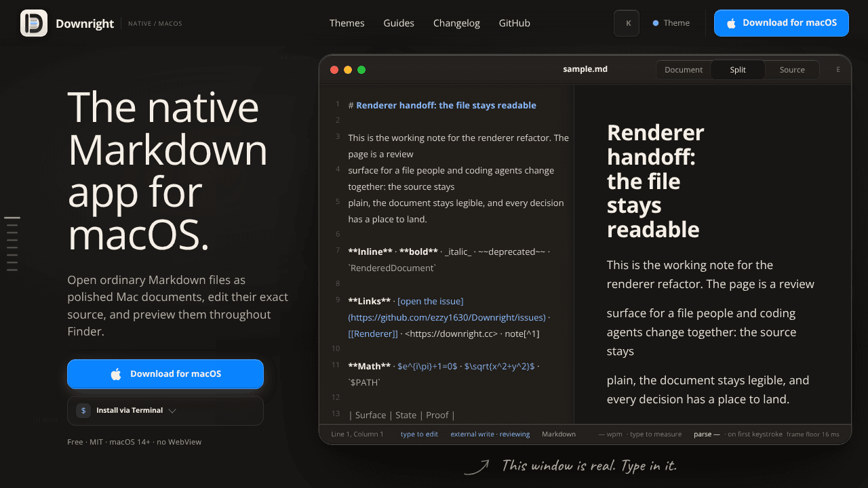Click 'on first keystroke' in status bar
Viewport: 868px width, 488px height.
[755, 434]
